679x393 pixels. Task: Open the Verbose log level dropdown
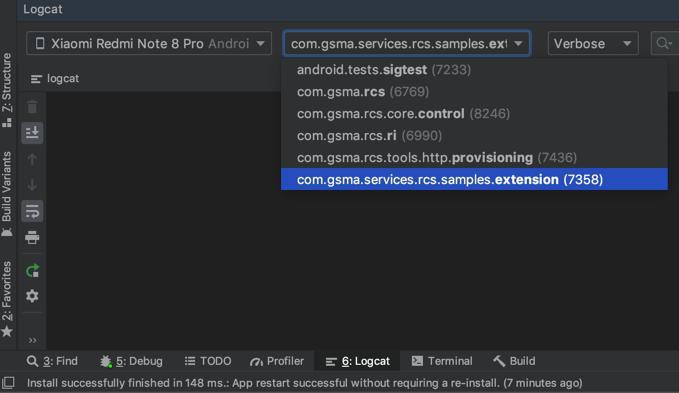pos(593,43)
